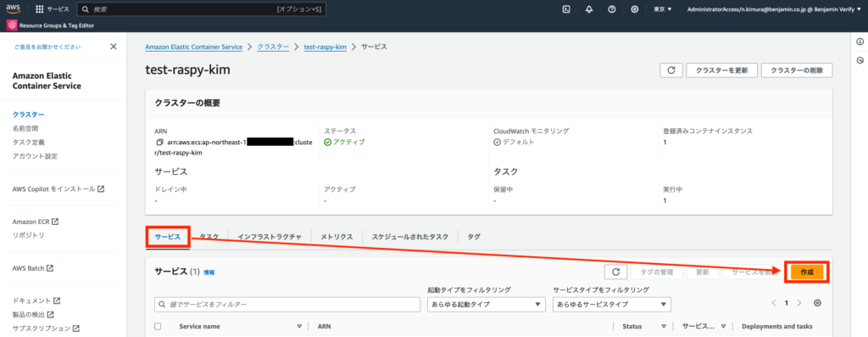Open ドキュメント external link
The width and height of the screenshot is (868, 337).
click(36, 301)
